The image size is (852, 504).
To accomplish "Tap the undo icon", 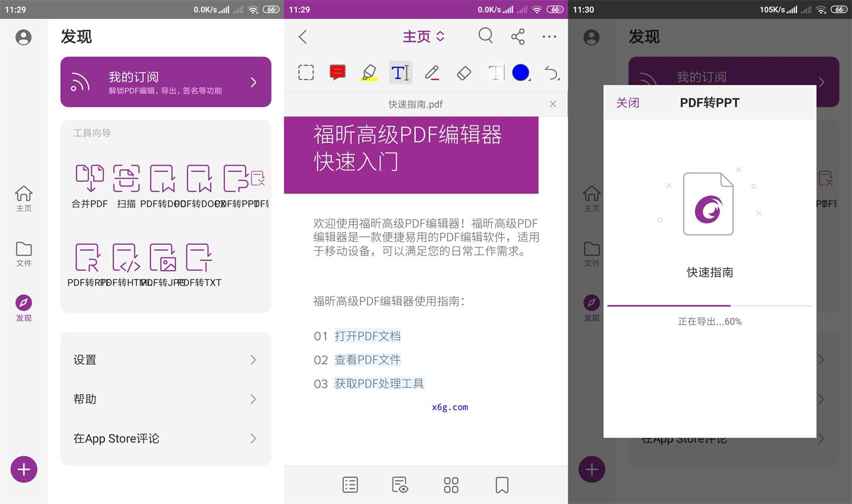I will click(x=550, y=73).
